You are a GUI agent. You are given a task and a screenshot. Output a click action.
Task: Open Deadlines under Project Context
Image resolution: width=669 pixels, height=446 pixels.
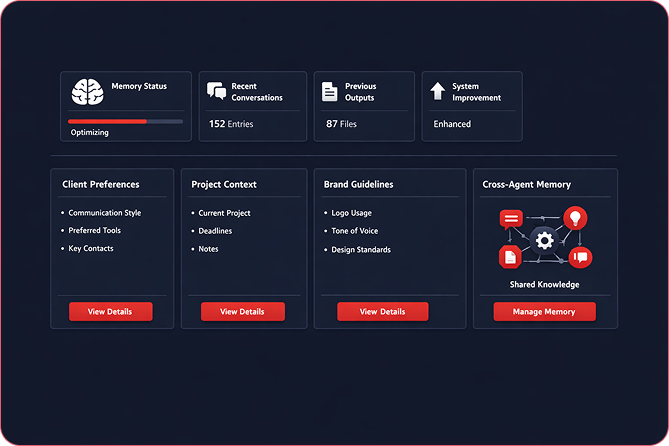216,231
